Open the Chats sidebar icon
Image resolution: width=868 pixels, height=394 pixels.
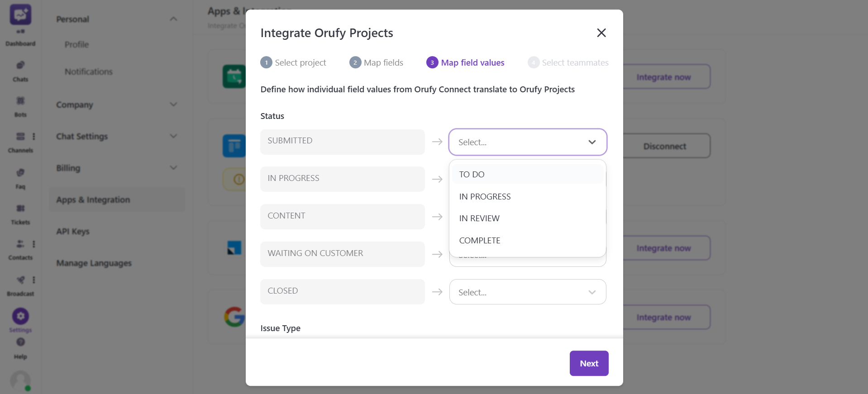20,71
